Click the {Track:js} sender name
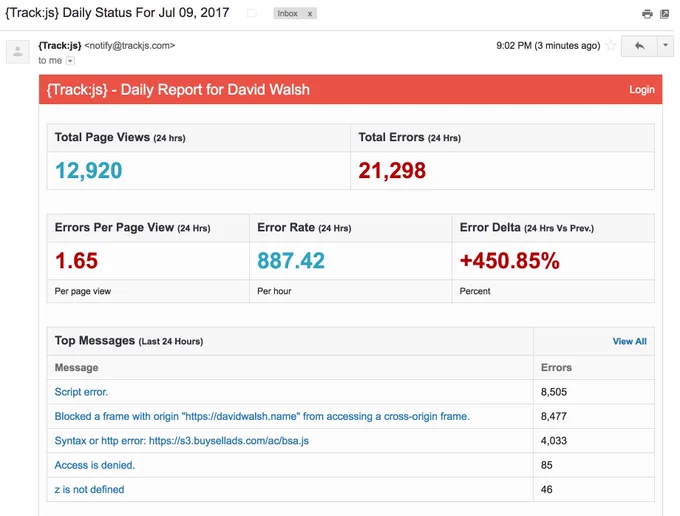Image resolution: width=680 pixels, height=516 pixels. (60, 46)
